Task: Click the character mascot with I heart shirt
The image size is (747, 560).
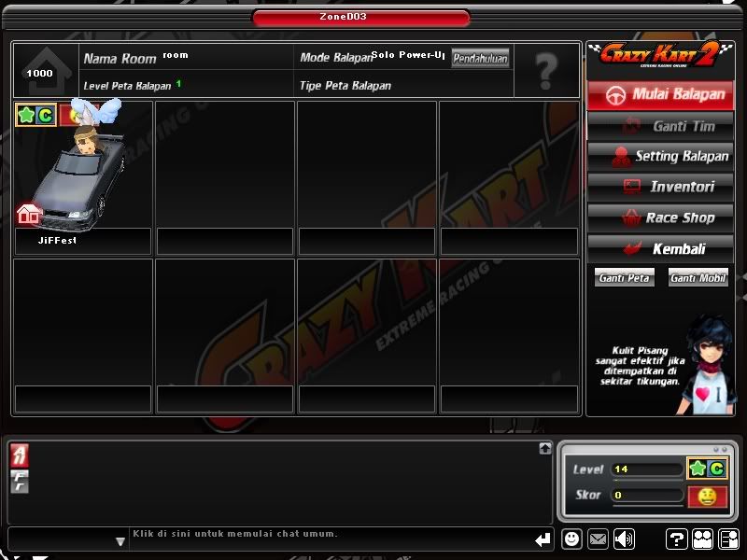Action: (x=706, y=364)
